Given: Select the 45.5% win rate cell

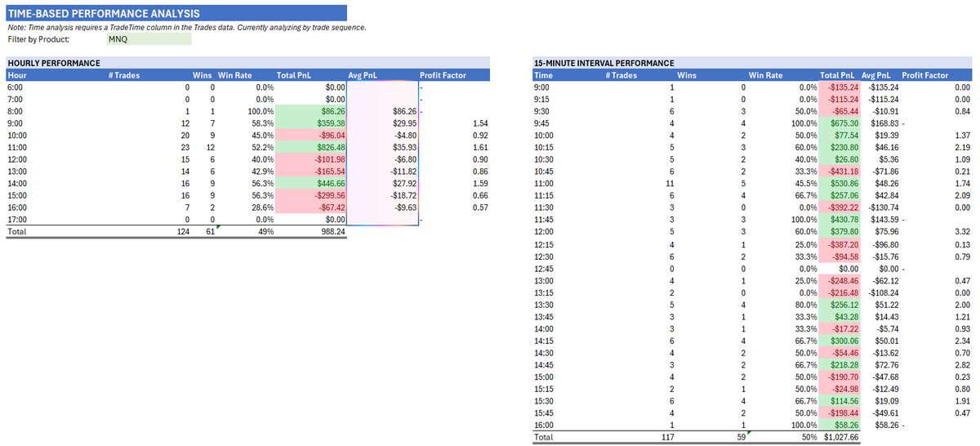Looking at the screenshot, I should (805, 184).
